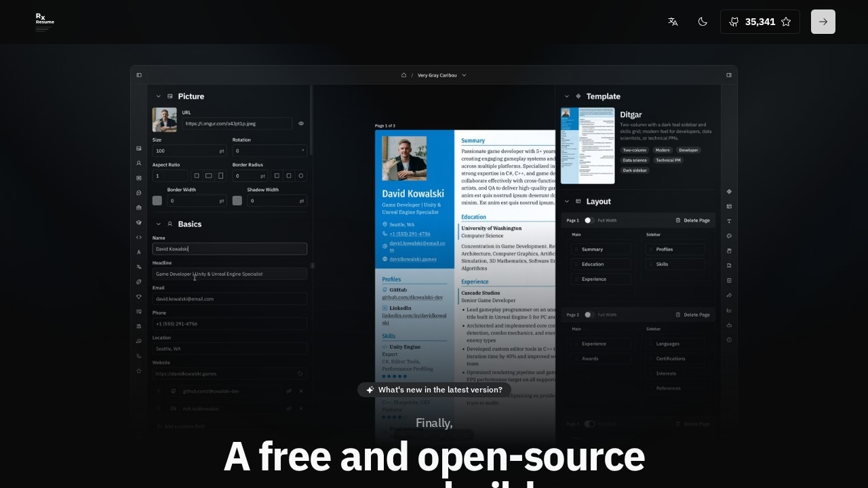Image resolution: width=868 pixels, height=488 pixels.
Task: Toggle dark mode with the moon icon
Action: pos(703,22)
